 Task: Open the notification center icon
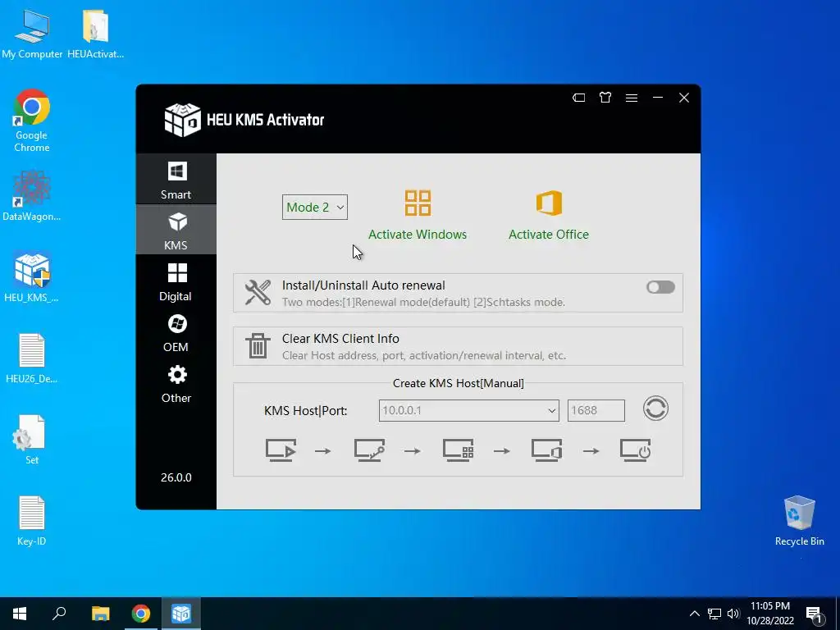(x=815, y=614)
